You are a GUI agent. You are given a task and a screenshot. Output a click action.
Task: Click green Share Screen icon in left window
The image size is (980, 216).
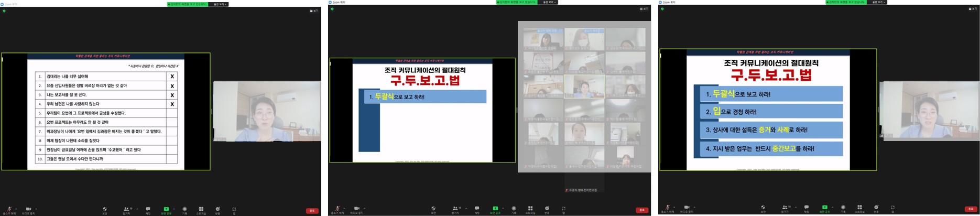pos(166,209)
